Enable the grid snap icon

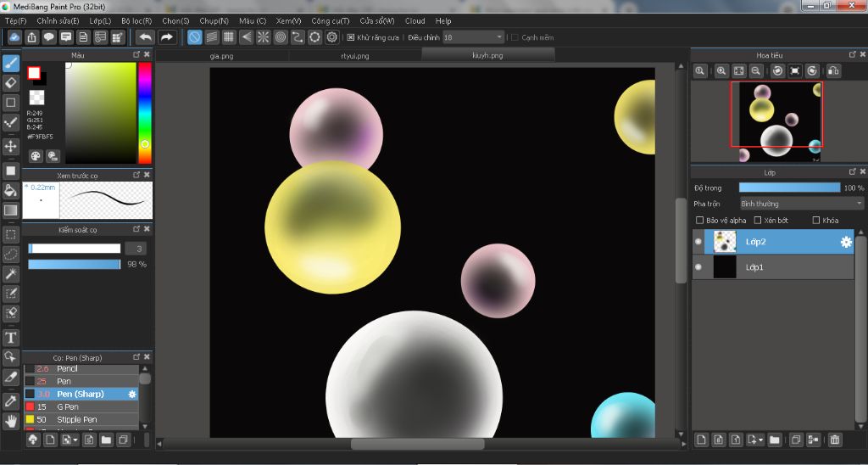coord(229,37)
